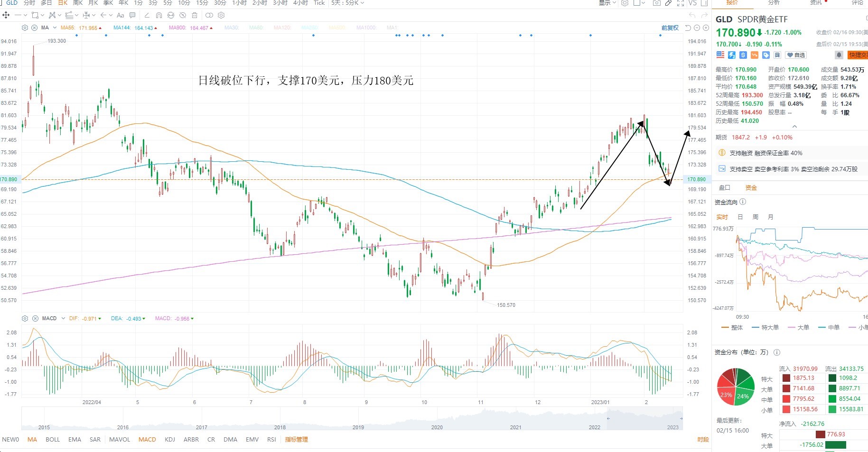Remove the MA indicator overlay
Viewport: 868px width, 452px height.
[x=35, y=28]
